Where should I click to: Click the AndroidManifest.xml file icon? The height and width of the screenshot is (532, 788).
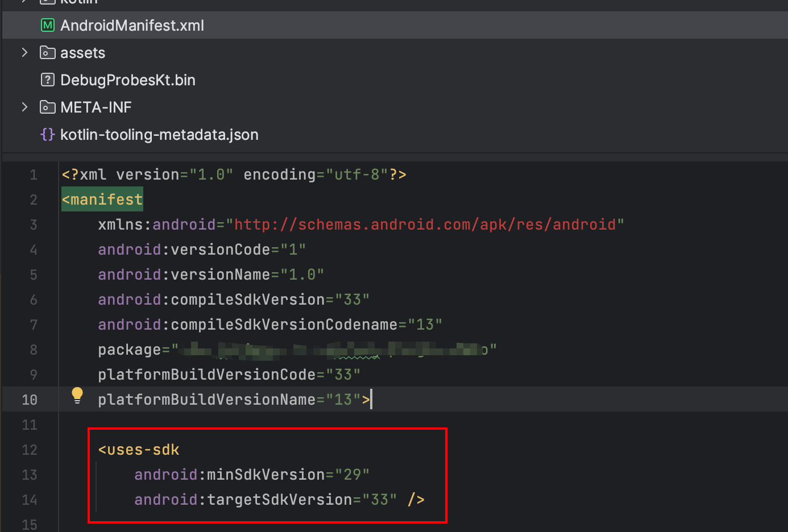[x=48, y=25]
